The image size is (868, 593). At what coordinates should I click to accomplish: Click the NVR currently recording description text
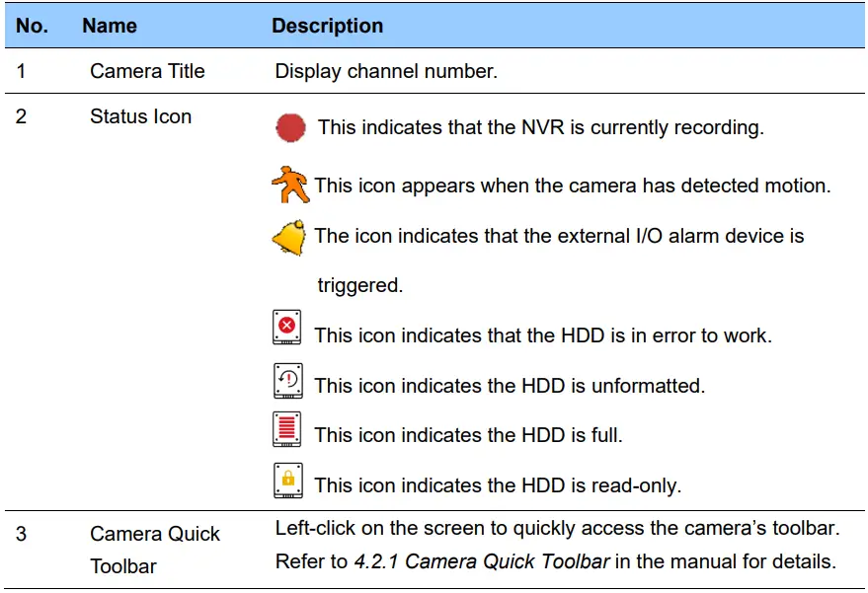coord(540,128)
